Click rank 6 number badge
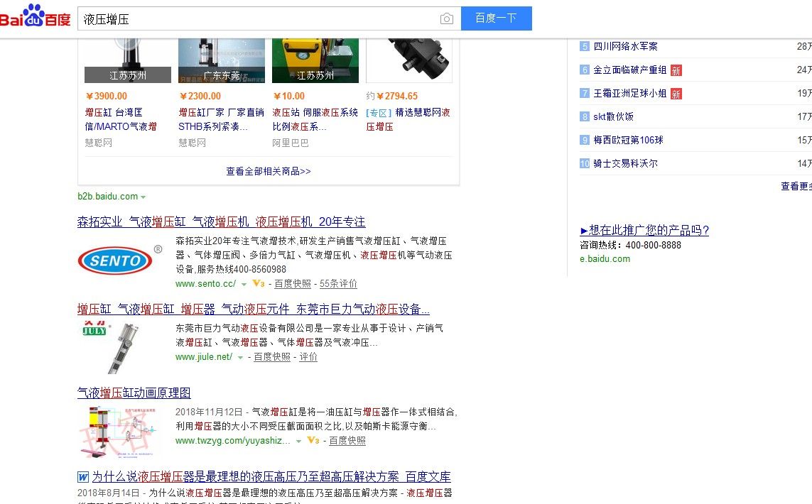The image size is (812, 504). 585,70
